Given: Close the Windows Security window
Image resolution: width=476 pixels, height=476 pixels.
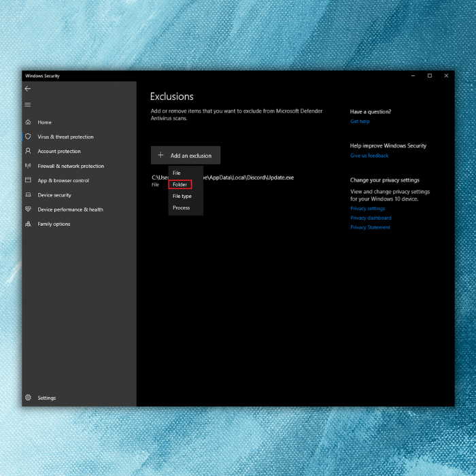Looking at the screenshot, I should (x=446, y=75).
